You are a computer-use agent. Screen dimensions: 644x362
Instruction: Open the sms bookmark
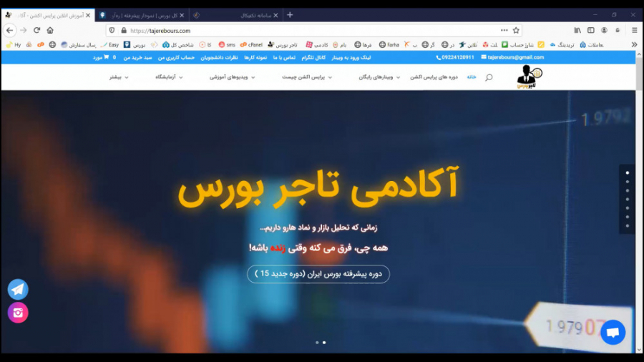point(227,45)
